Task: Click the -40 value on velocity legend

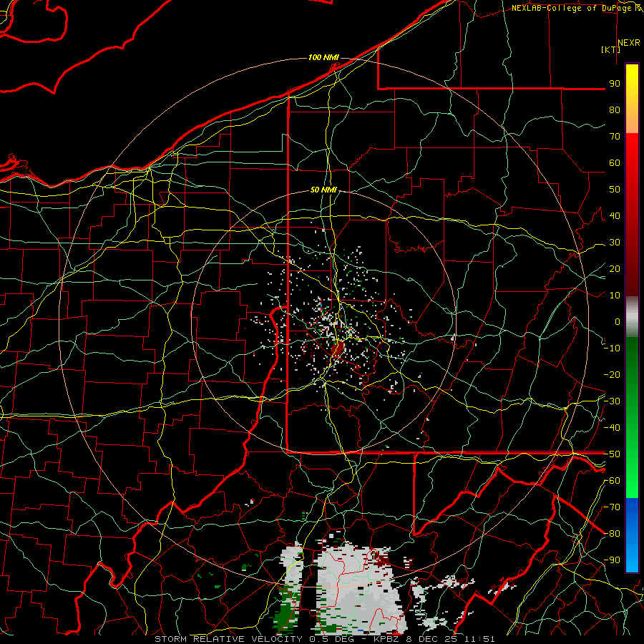Action: (x=612, y=428)
